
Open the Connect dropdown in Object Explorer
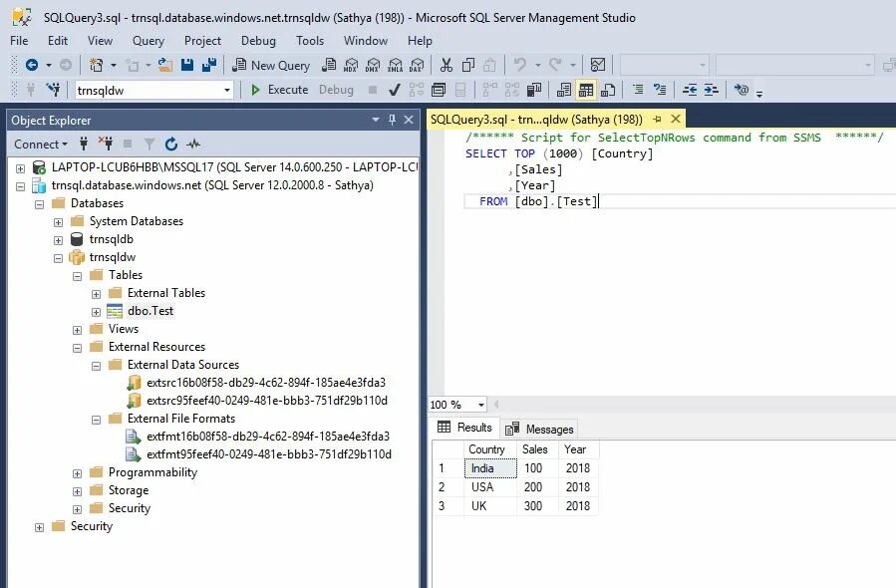pyautogui.click(x=41, y=144)
